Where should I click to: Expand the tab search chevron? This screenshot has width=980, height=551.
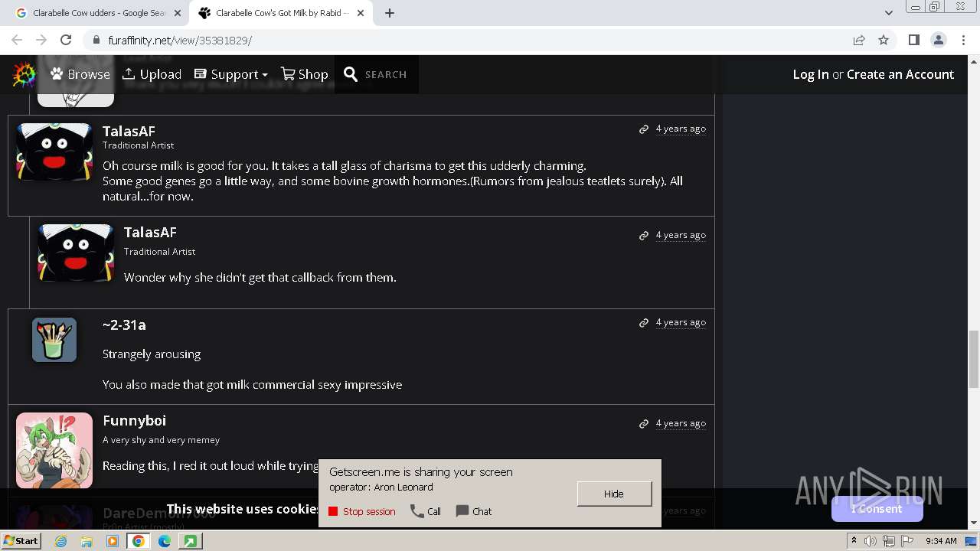[x=888, y=13]
